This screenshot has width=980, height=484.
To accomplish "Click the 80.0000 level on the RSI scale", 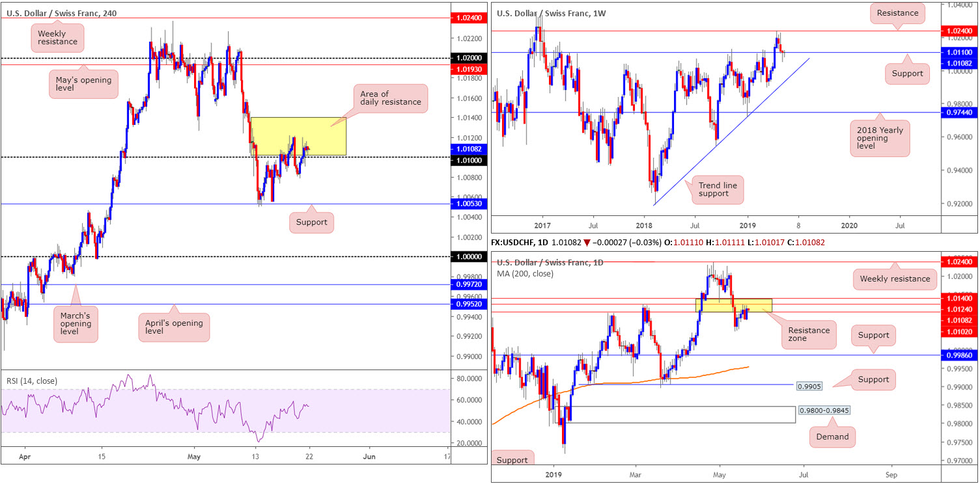I will tap(468, 378).
